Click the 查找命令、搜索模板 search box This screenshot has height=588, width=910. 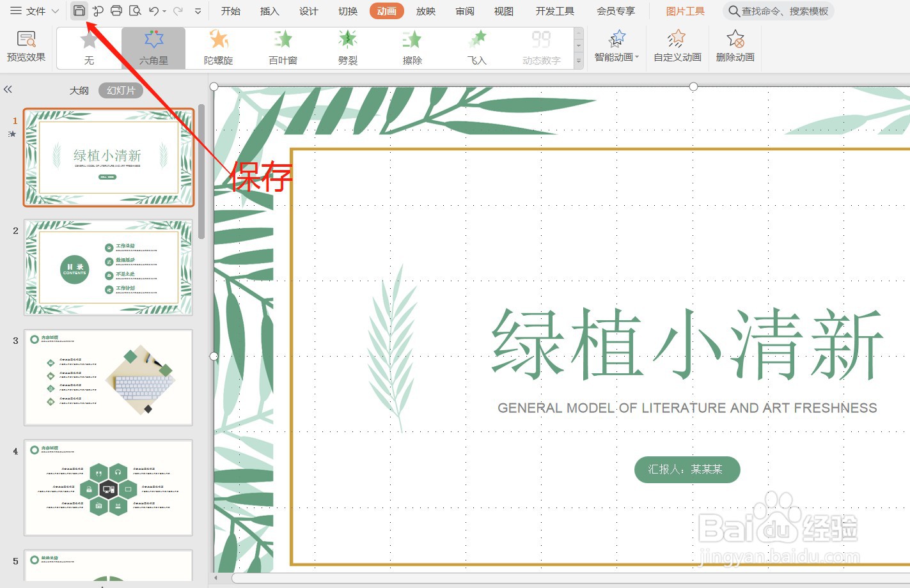pos(779,10)
